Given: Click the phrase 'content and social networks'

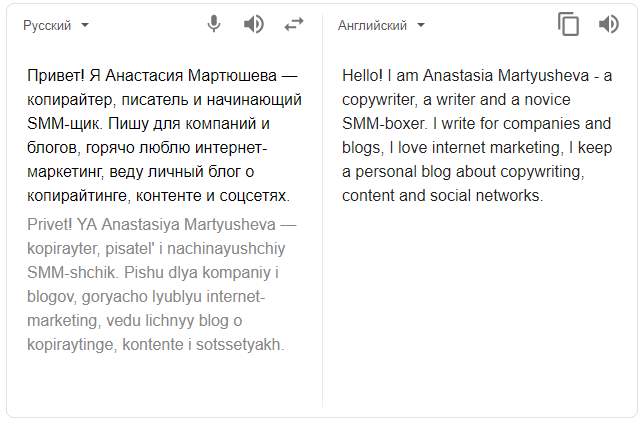Looking at the screenshot, I should (x=442, y=196).
